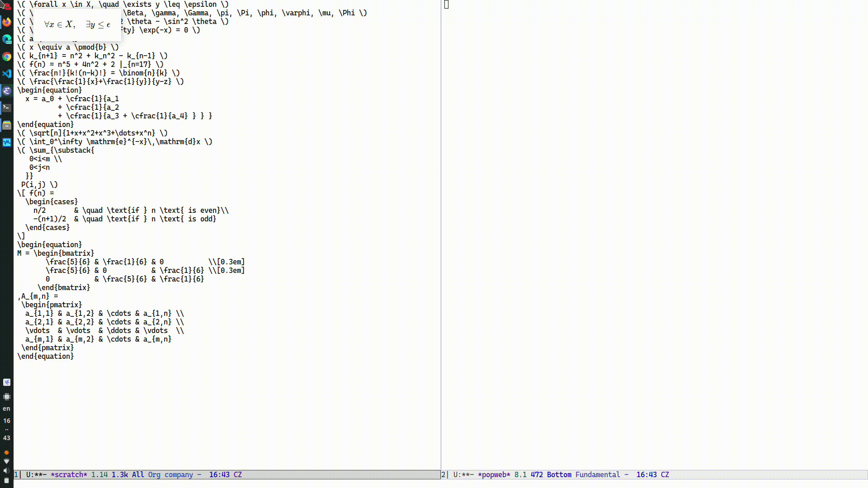Open Microsoft Edge Beta in the dock
This screenshot has width=868, height=488.
pyautogui.click(x=7, y=39)
